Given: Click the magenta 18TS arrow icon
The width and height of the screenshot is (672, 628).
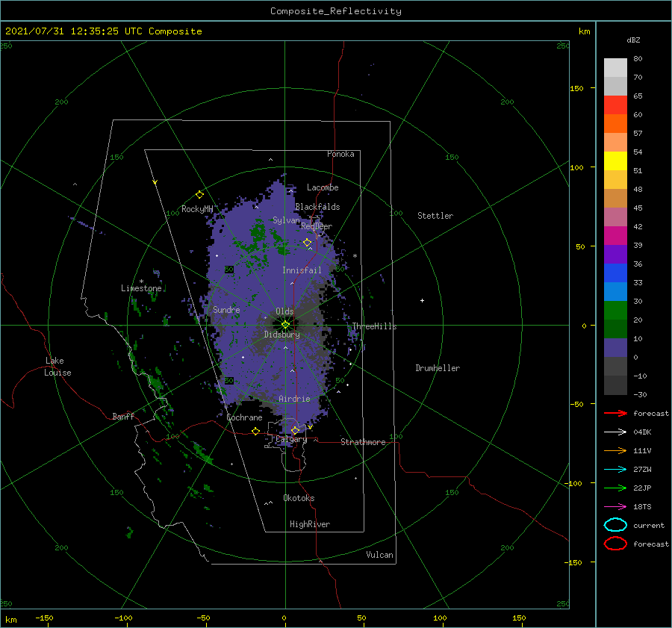Looking at the screenshot, I should 615,507.
